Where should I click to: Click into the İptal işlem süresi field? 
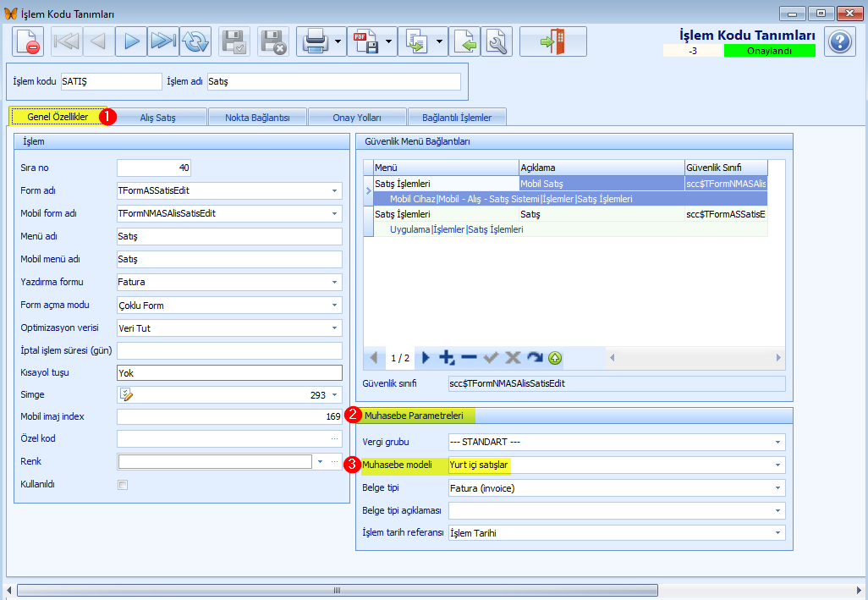(230, 351)
